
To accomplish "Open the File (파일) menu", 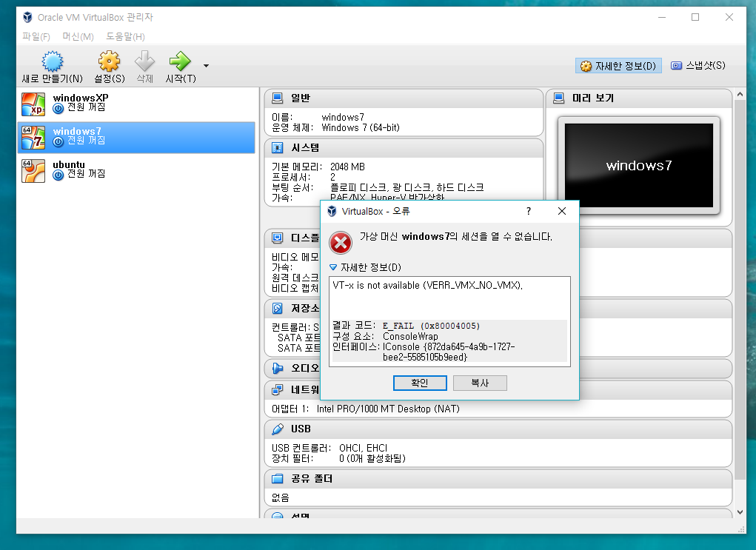I will coord(36,36).
